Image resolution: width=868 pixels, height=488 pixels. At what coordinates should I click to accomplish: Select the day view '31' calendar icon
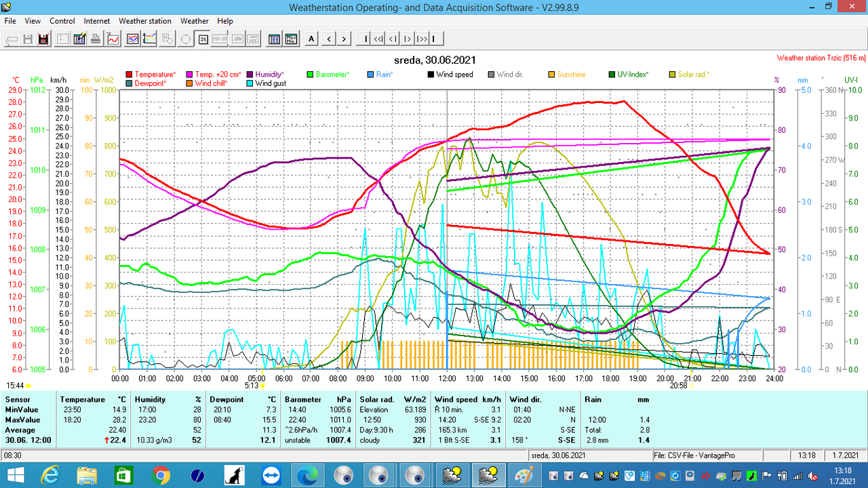coord(203,39)
